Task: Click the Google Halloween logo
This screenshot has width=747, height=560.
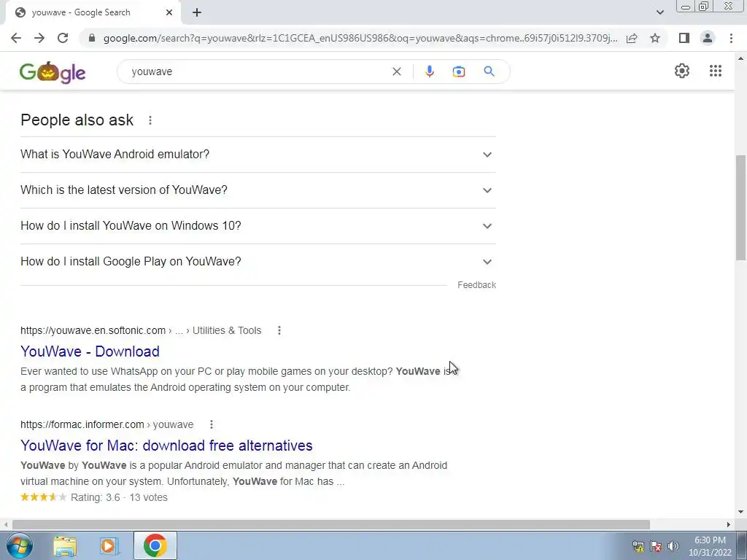Action: coord(53,72)
